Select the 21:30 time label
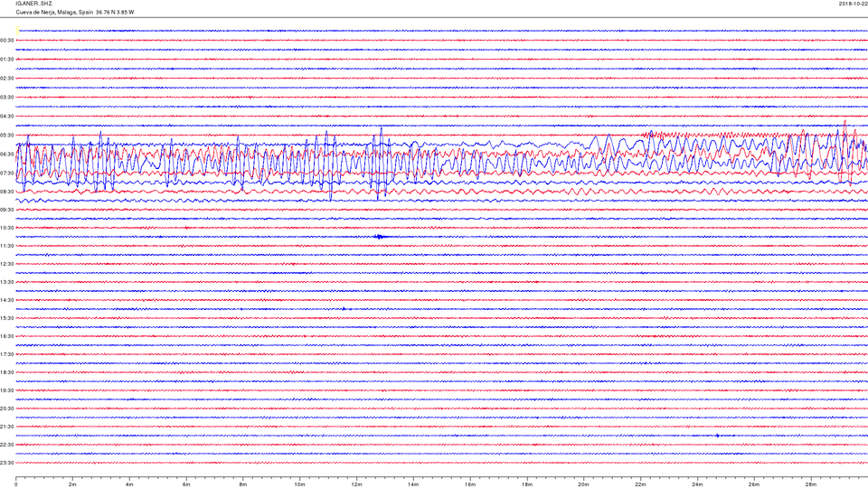 (x=6, y=427)
